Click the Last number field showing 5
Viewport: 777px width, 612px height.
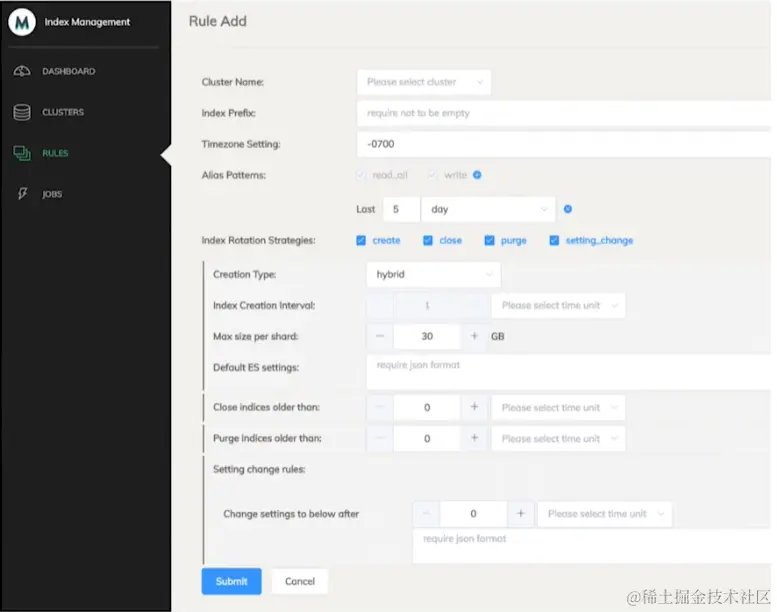(401, 209)
